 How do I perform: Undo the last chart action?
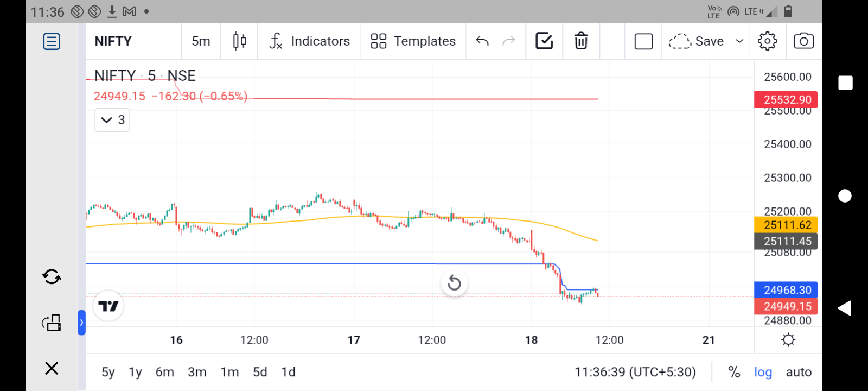pyautogui.click(x=482, y=41)
